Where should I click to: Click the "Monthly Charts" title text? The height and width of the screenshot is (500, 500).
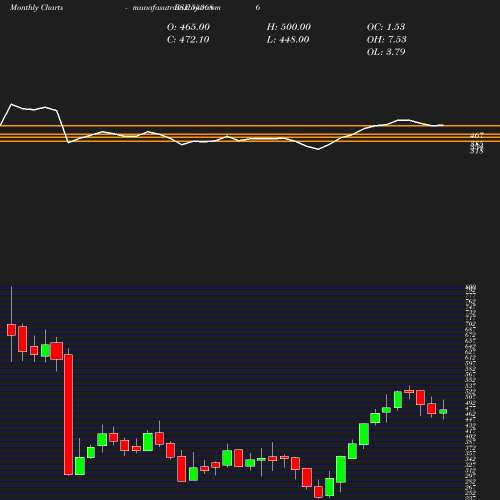[37, 7]
